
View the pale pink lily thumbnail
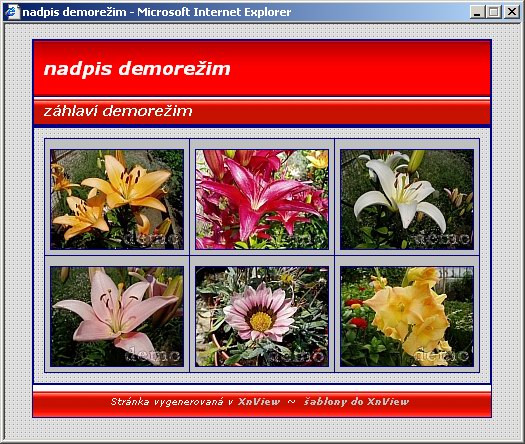pyautogui.click(x=117, y=316)
